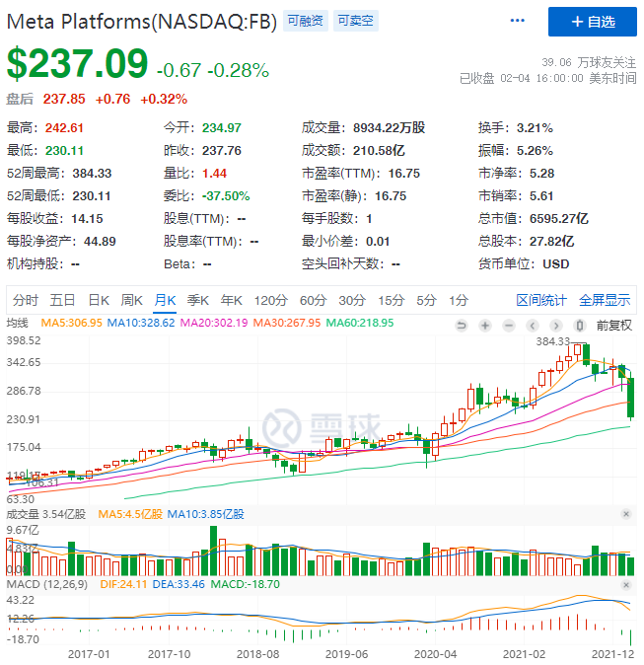Click the MA5:306.95 legend label

tap(71, 323)
